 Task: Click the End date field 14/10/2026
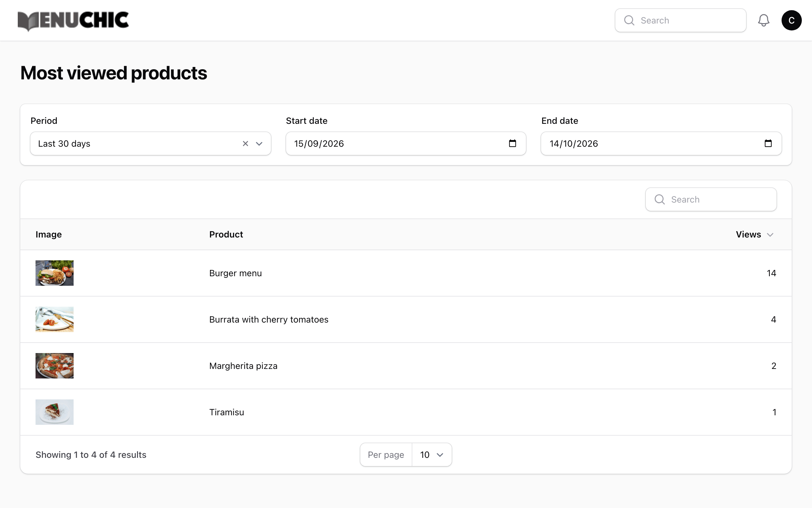pos(661,144)
